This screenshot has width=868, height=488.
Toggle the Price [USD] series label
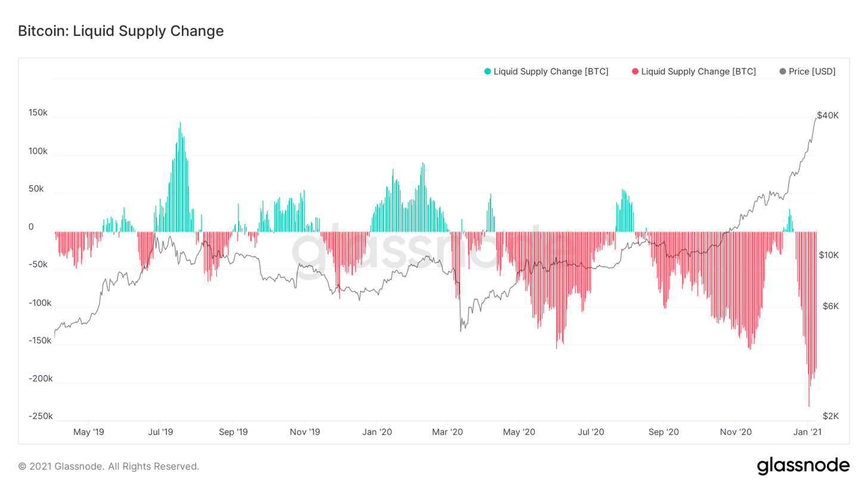pos(812,72)
